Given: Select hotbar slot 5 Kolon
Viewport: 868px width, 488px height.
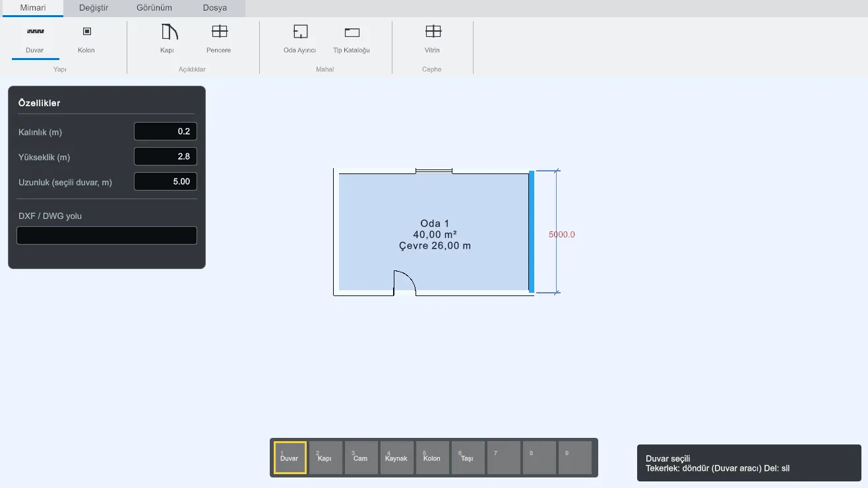Looking at the screenshot, I should 433,458.
